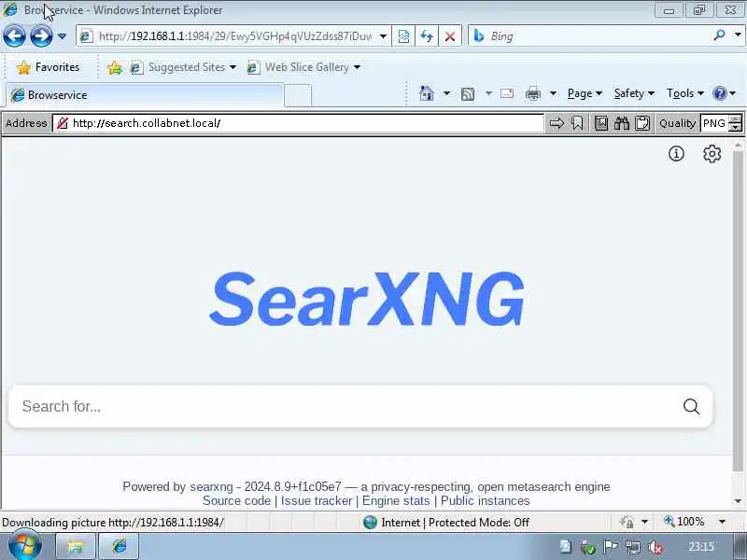This screenshot has height=560, width=747.
Task: Expand the IE address bar autocomplete dropdown
Action: pos(383,36)
